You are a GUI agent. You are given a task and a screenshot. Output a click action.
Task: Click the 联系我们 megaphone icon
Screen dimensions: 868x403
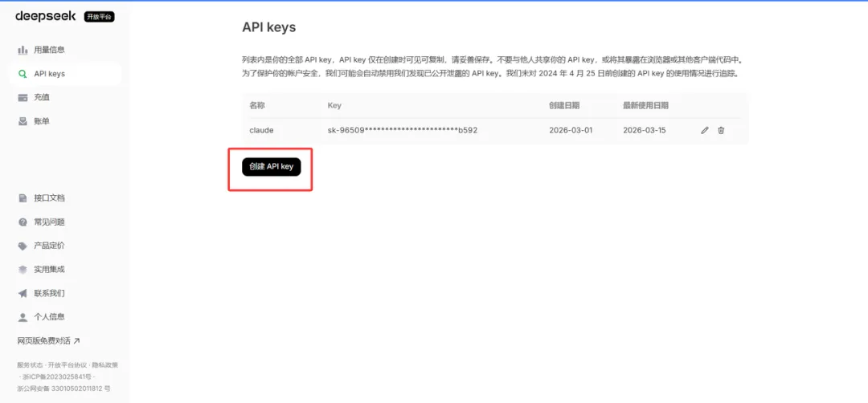point(23,293)
